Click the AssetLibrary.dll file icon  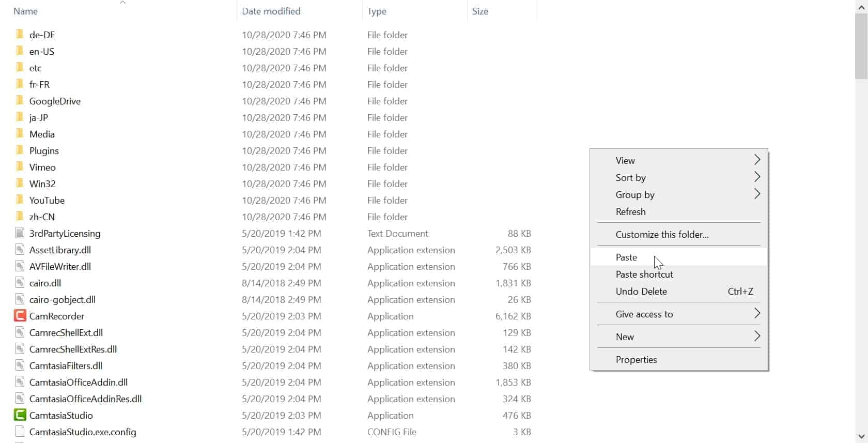pos(20,250)
